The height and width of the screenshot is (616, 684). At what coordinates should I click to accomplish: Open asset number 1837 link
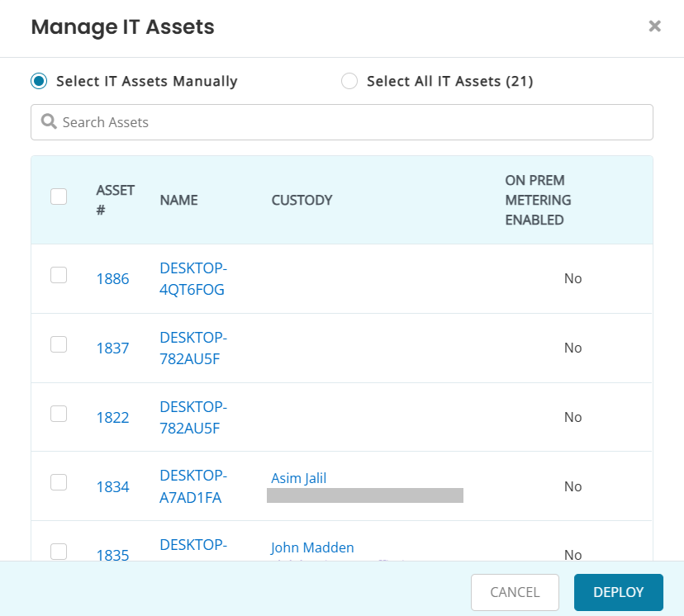tap(112, 348)
